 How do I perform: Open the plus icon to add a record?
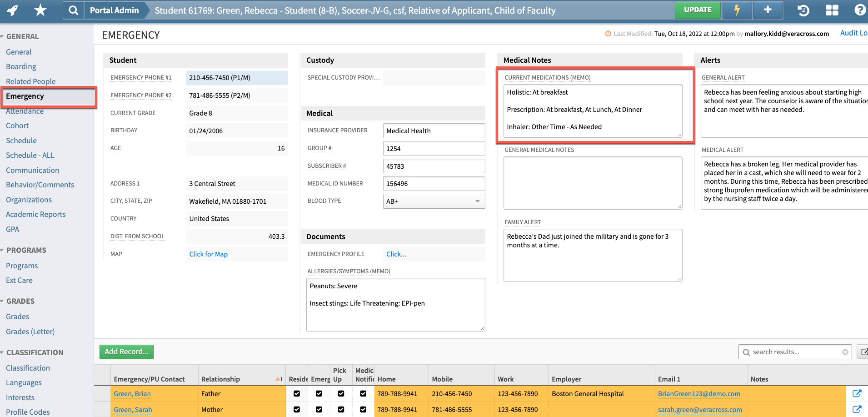(x=767, y=10)
